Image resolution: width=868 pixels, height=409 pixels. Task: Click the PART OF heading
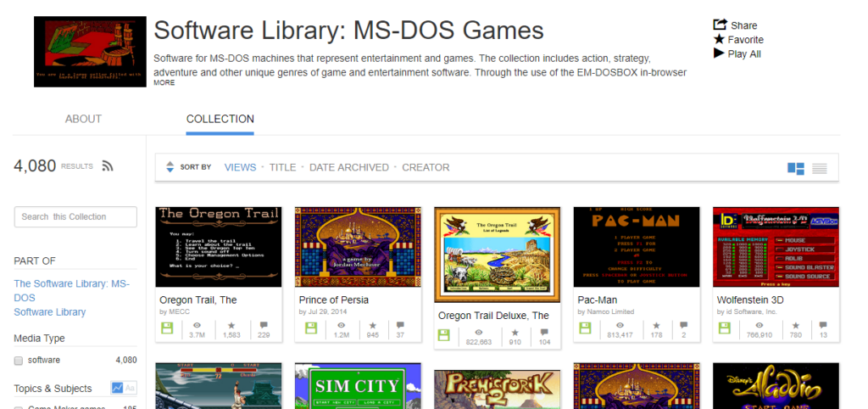click(35, 261)
